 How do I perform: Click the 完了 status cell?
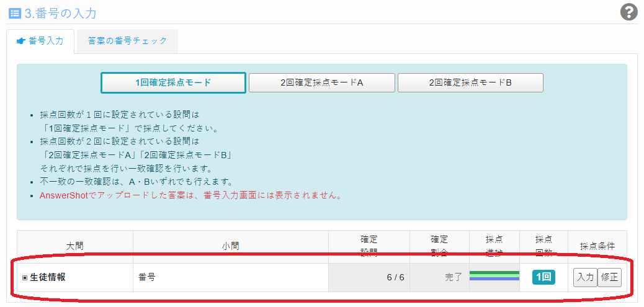454,277
